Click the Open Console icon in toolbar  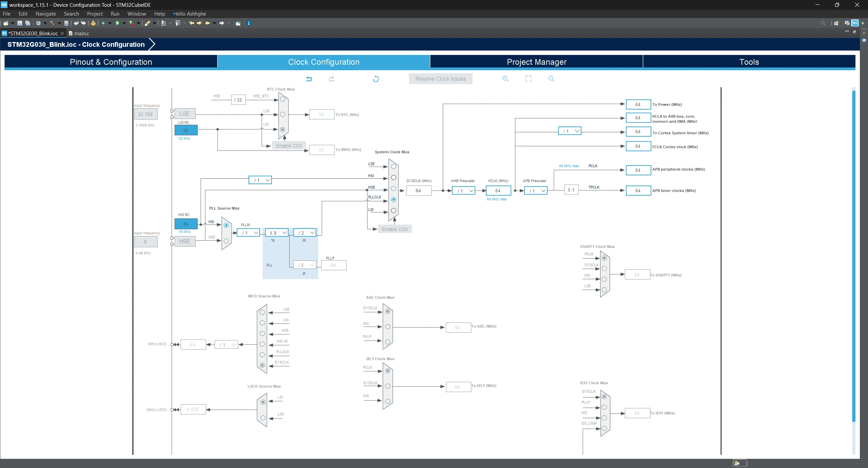click(238, 23)
